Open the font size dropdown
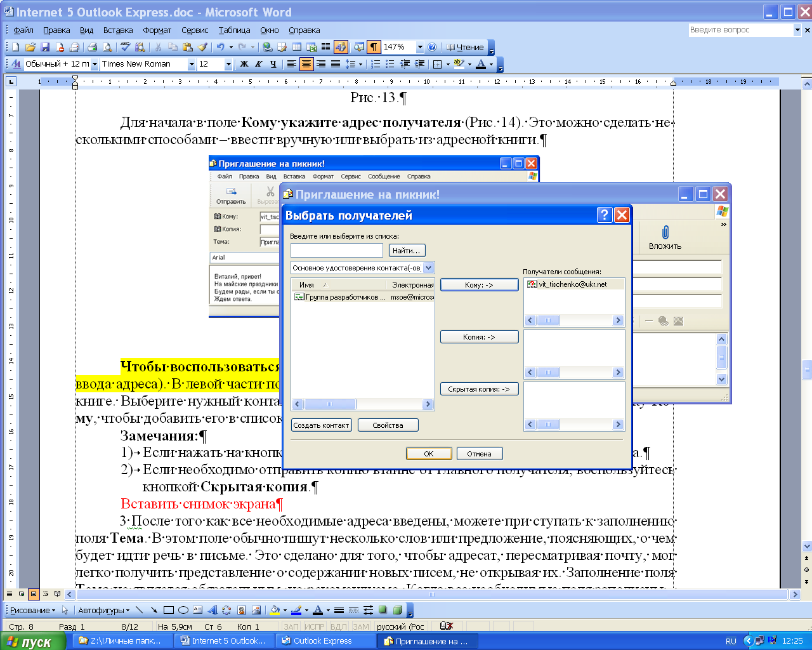This screenshot has width=812, height=650. pyautogui.click(x=228, y=64)
